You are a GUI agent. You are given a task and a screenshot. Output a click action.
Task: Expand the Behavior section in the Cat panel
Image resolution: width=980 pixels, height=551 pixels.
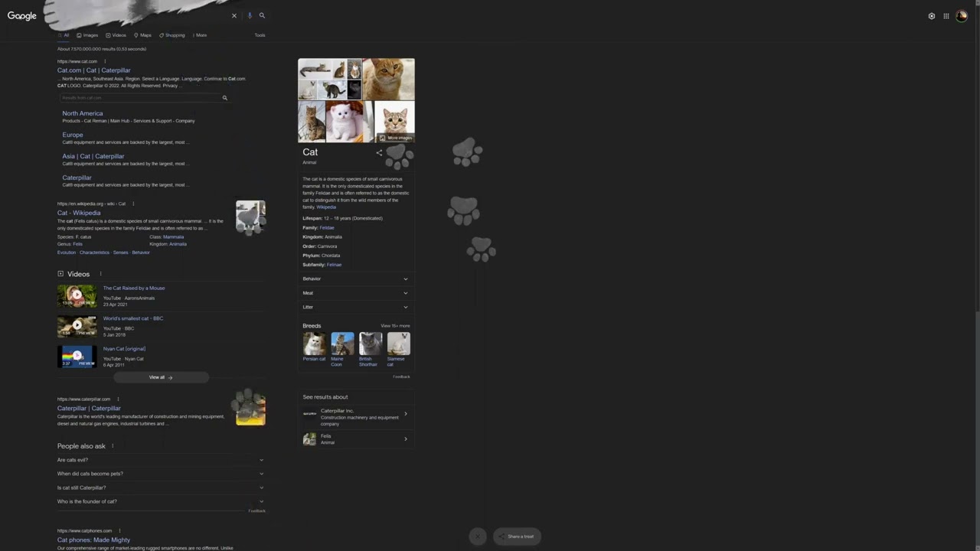click(356, 279)
